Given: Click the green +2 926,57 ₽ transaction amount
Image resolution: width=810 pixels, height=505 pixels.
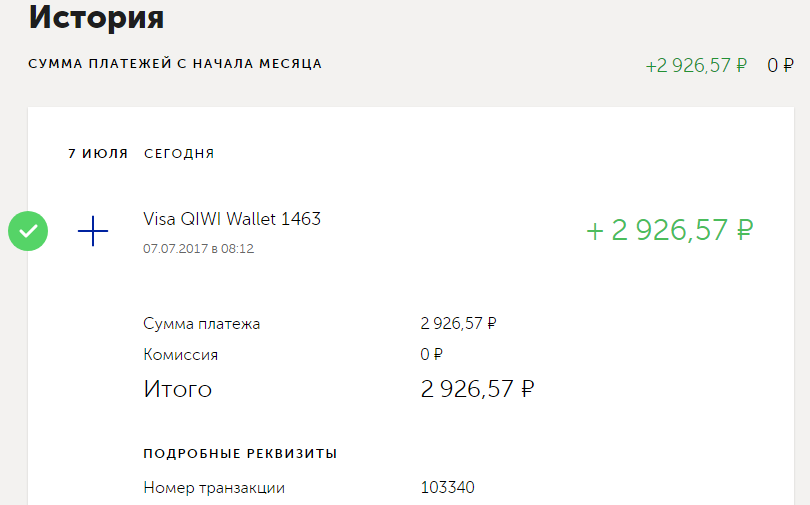Looking at the screenshot, I should 669,230.
